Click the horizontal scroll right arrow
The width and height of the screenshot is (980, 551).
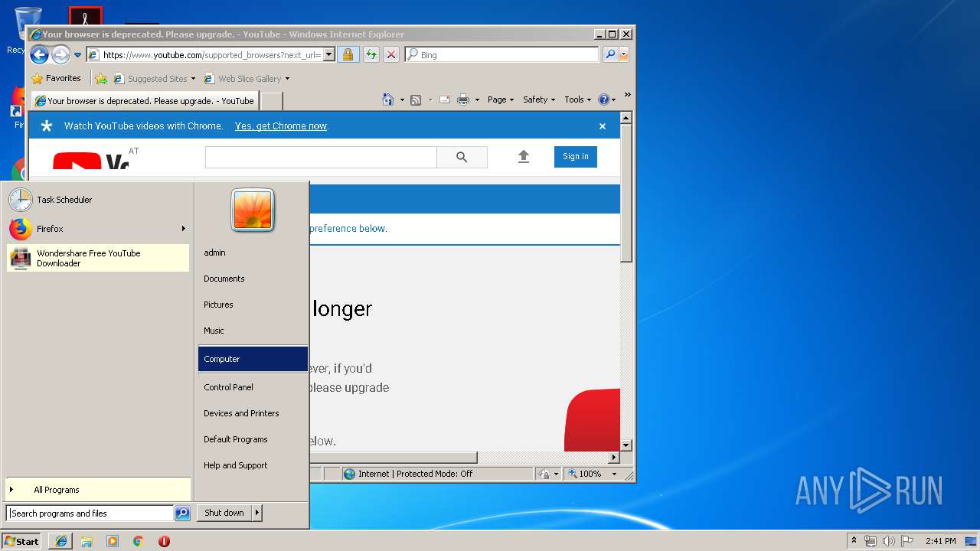(x=613, y=458)
